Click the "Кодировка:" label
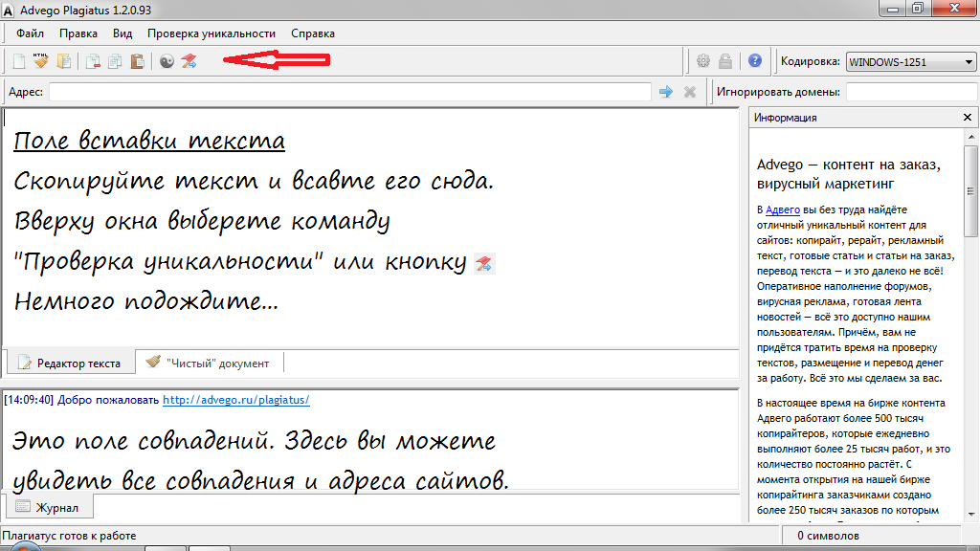Screen dimensions: 980x551 [x=810, y=62]
